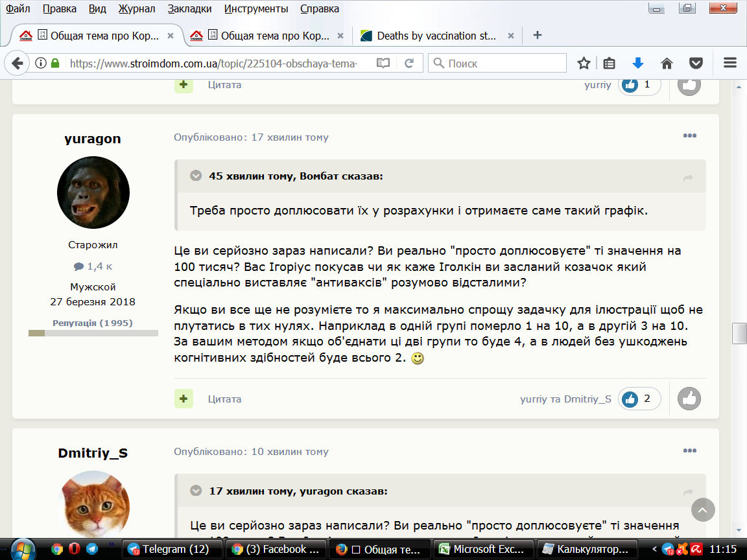Open the Закладки menu

tap(189, 8)
